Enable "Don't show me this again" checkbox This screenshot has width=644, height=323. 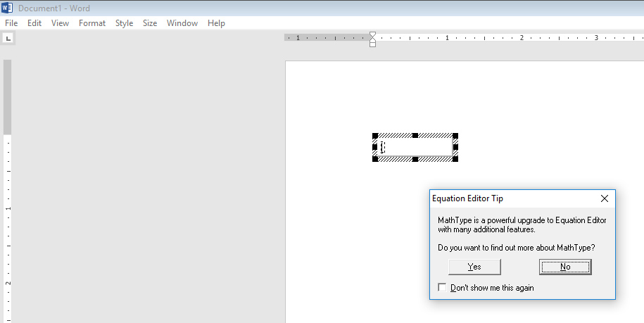[442, 287]
